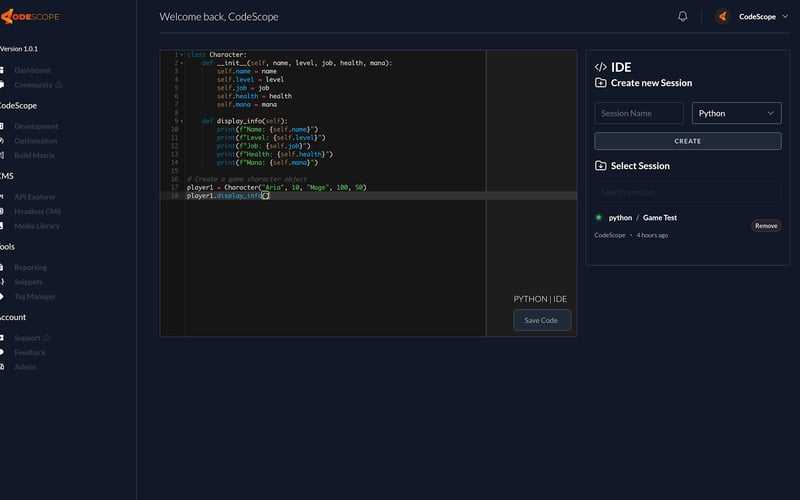The image size is (800, 500).
Task: Click the Save Code button
Action: tap(541, 320)
